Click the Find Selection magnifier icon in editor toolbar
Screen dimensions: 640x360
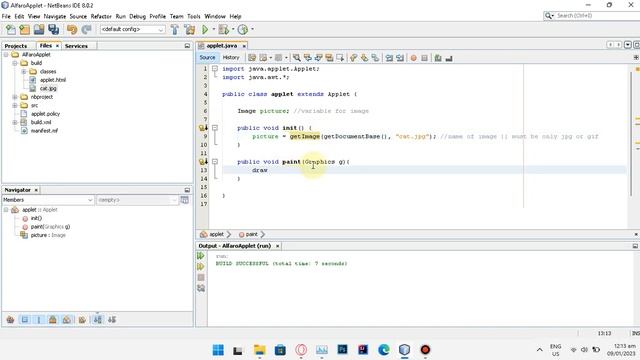297,58
